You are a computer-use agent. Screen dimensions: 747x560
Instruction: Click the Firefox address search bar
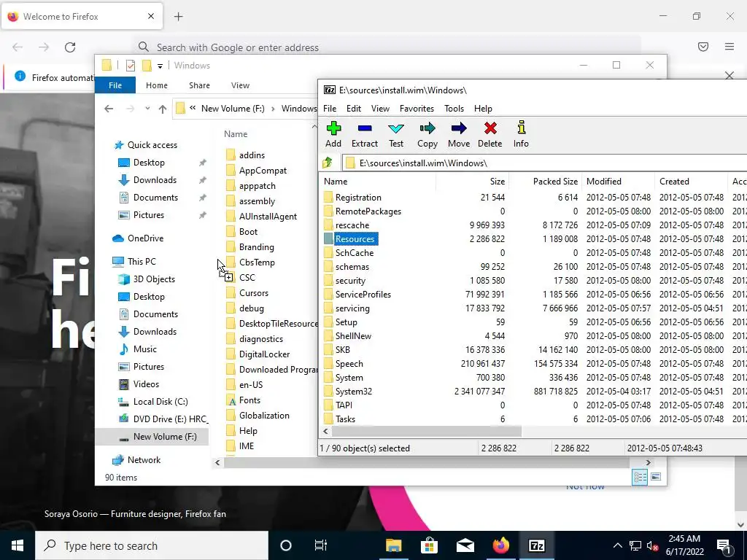[387, 47]
